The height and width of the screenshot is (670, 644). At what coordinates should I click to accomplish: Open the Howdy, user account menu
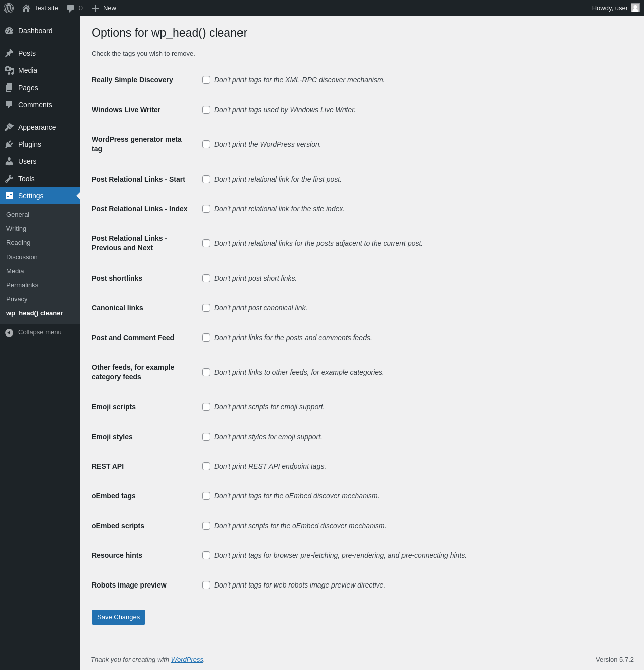(615, 8)
